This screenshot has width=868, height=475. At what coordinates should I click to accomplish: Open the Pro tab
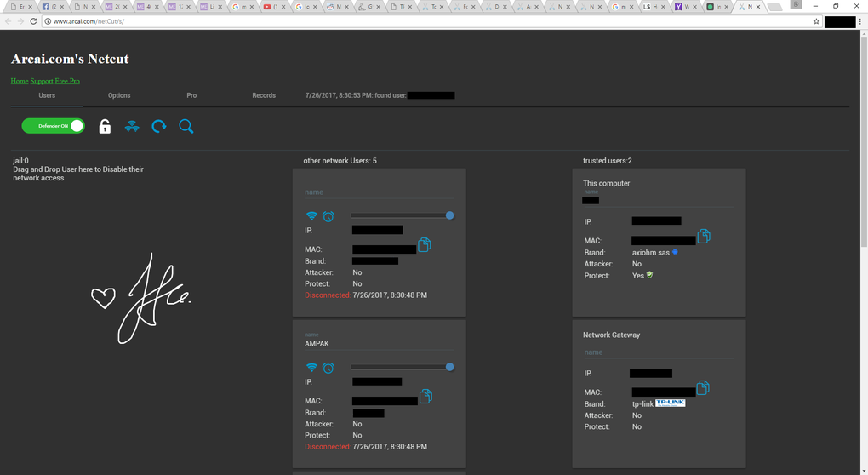[191, 96]
